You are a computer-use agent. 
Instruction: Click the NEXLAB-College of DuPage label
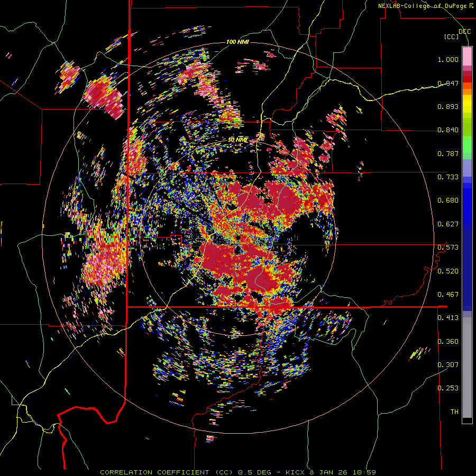[423, 6]
